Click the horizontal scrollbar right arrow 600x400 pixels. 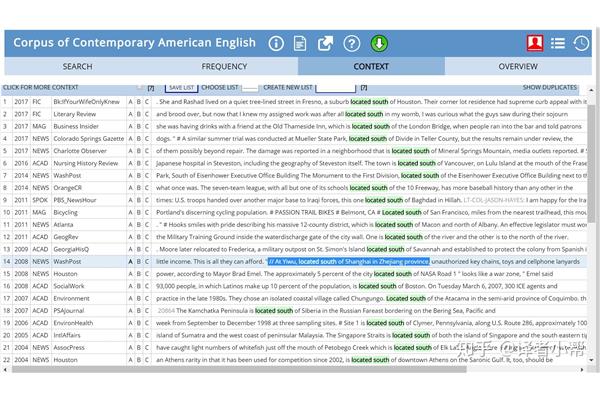(x=582, y=370)
